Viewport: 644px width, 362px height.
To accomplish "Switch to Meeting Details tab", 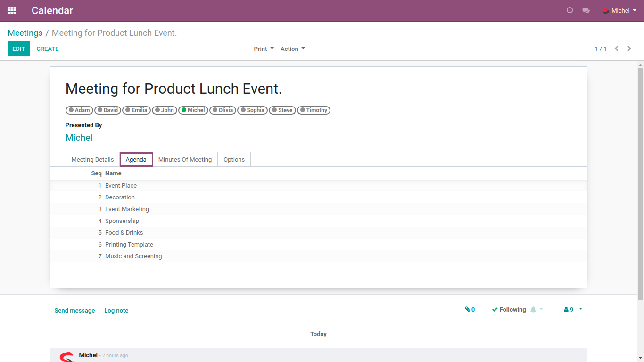I will pos(92,159).
